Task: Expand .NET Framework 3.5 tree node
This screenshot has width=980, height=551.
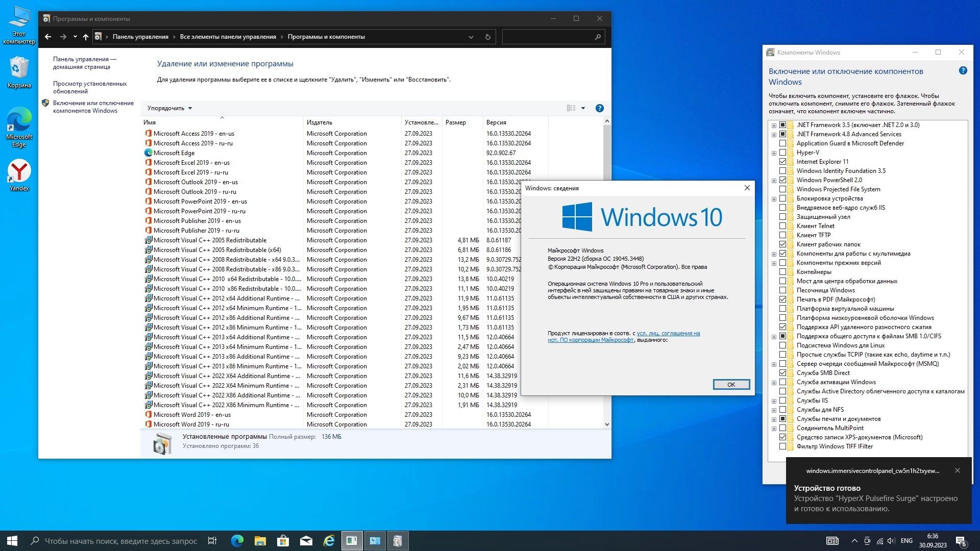Action: tap(774, 126)
